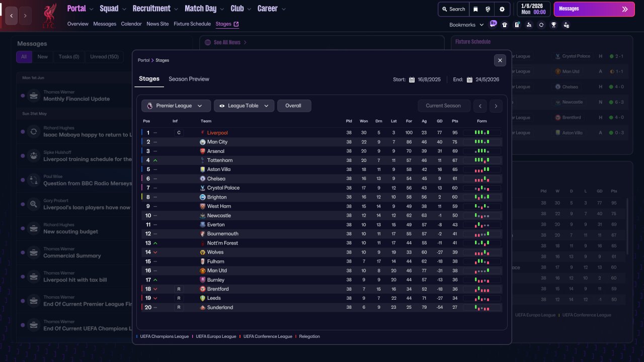Image resolution: width=644 pixels, height=362 pixels.
Task: Go to previous season arrow in Stages
Action: 481,106
